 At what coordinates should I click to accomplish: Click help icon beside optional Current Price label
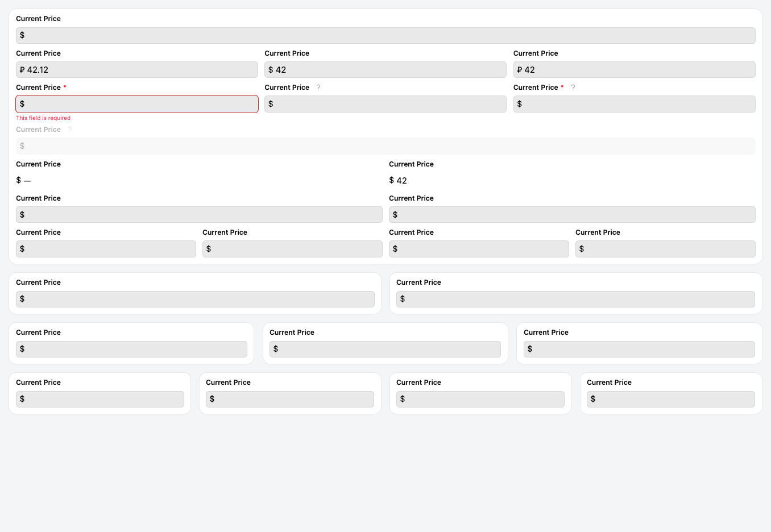click(318, 88)
